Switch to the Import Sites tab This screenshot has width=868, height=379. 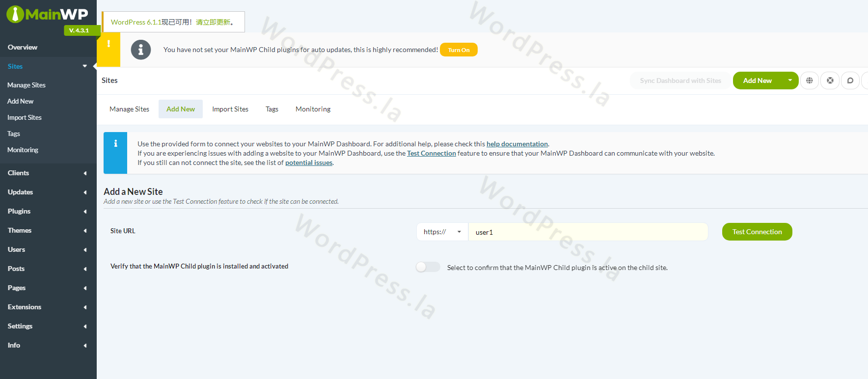point(230,109)
